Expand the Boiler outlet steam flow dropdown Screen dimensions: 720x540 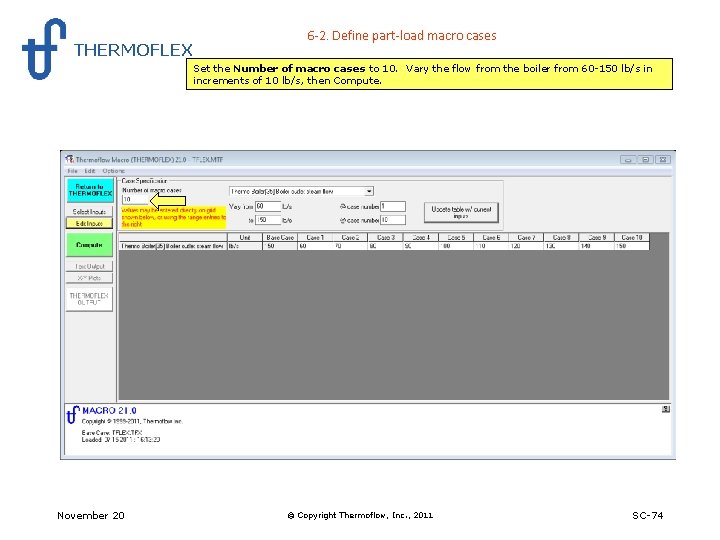[x=369, y=191]
